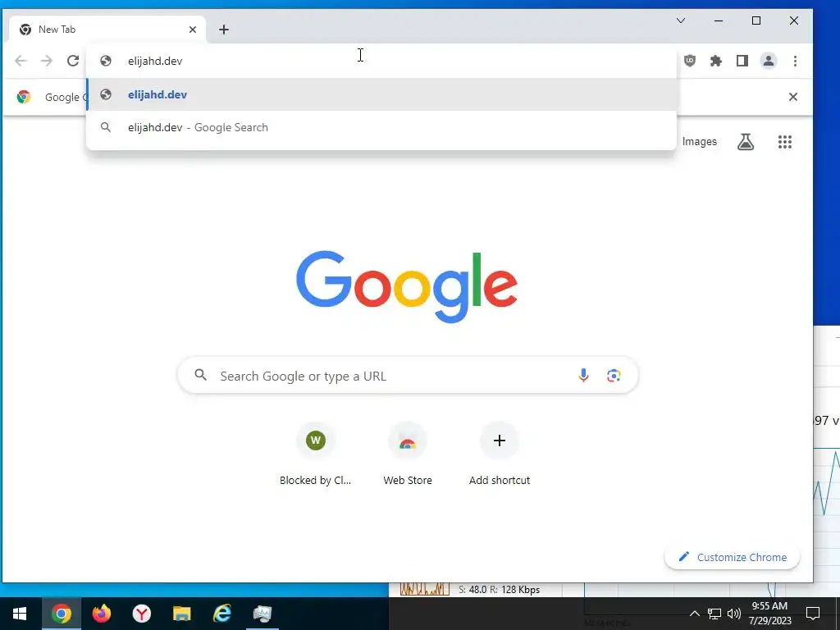Toggle the side panel icon
This screenshot has height=630, width=840.
pos(742,61)
